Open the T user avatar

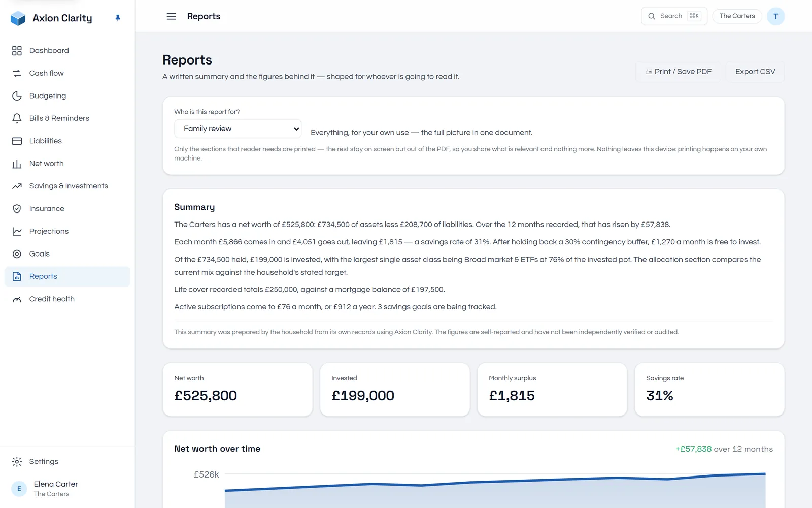[775, 16]
